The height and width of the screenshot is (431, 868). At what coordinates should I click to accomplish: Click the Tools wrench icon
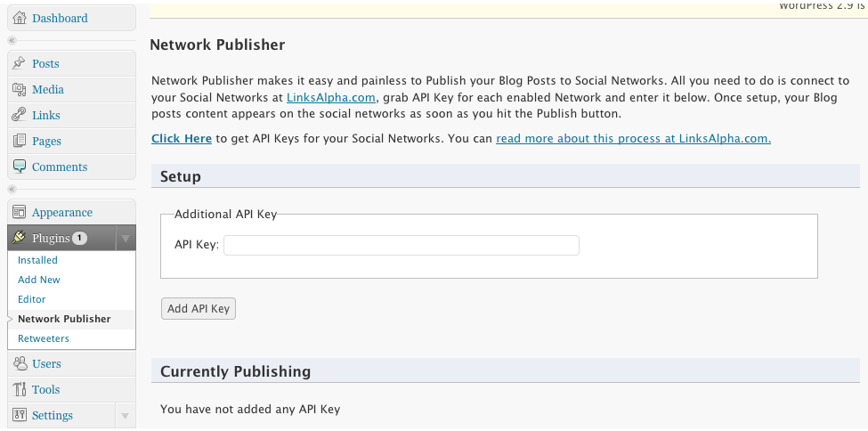tap(20, 389)
